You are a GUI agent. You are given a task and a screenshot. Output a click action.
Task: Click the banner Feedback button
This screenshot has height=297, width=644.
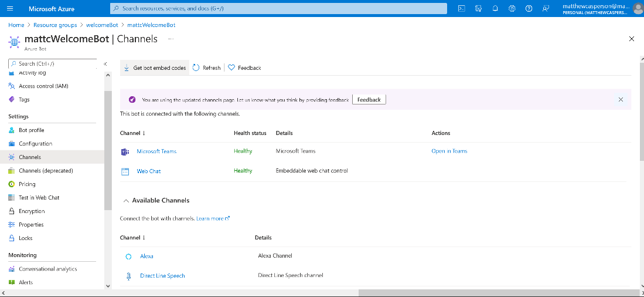pyautogui.click(x=369, y=100)
